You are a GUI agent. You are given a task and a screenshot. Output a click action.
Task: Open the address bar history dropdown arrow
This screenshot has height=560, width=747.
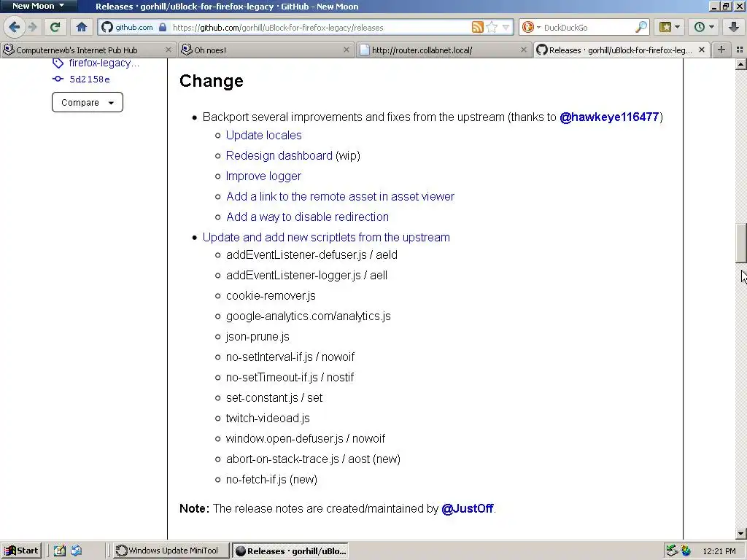(x=506, y=27)
